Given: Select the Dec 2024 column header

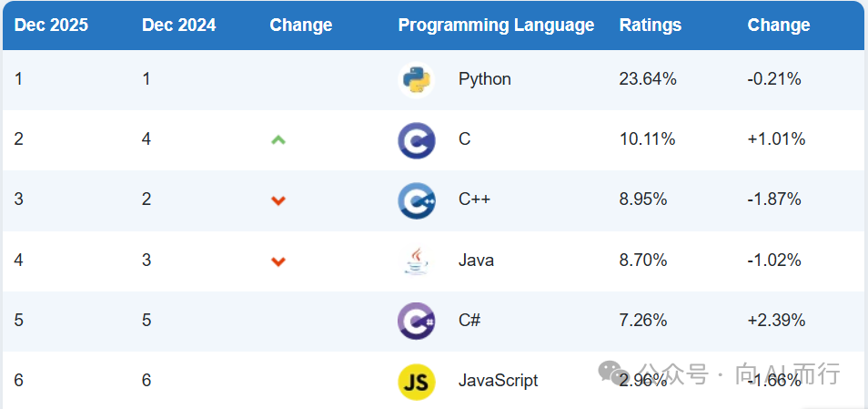Looking at the screenshot, I should 179,26.
